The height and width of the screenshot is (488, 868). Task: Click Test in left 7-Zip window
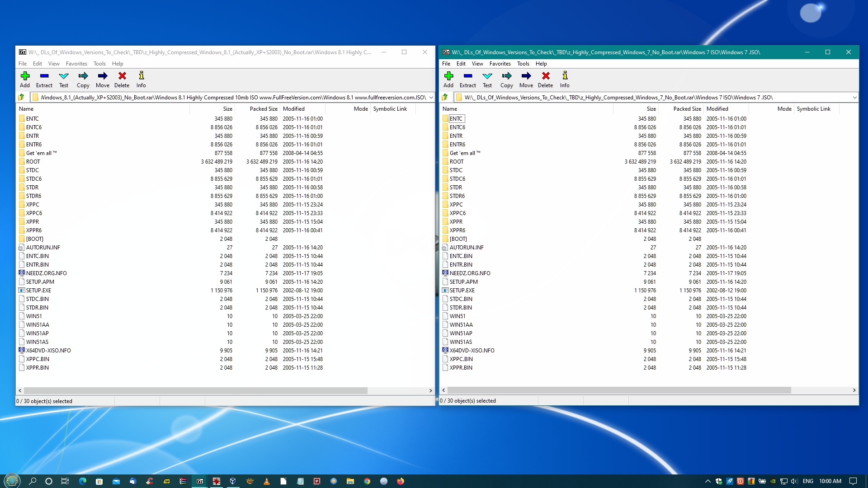click(x=64, y=80)
